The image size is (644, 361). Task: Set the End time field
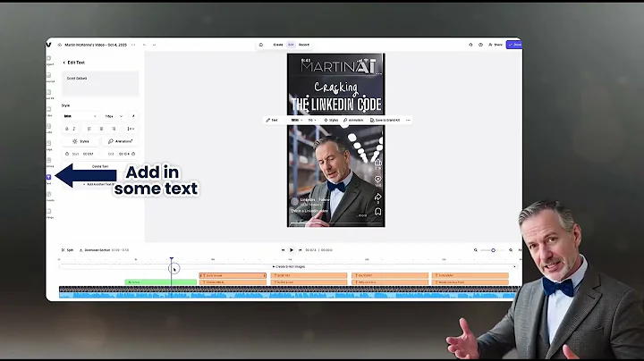pos(124,155)
